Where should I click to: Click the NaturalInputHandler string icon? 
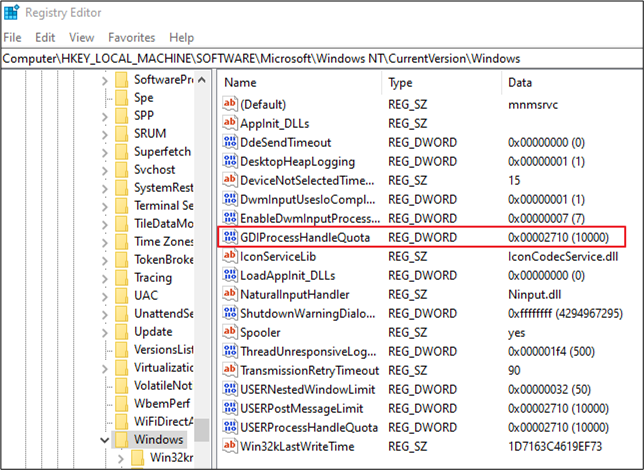pyautogui.click(x=230, y=294)
